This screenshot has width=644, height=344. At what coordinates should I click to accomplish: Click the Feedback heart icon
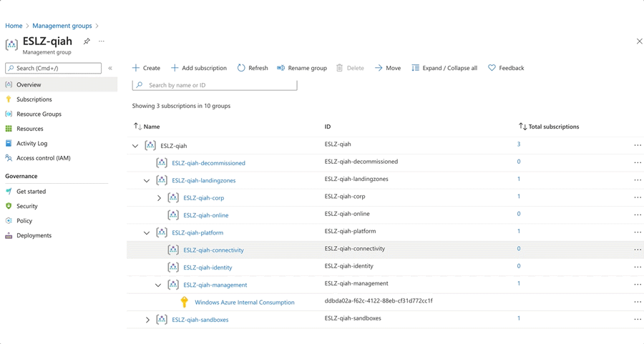click(492, 68)
